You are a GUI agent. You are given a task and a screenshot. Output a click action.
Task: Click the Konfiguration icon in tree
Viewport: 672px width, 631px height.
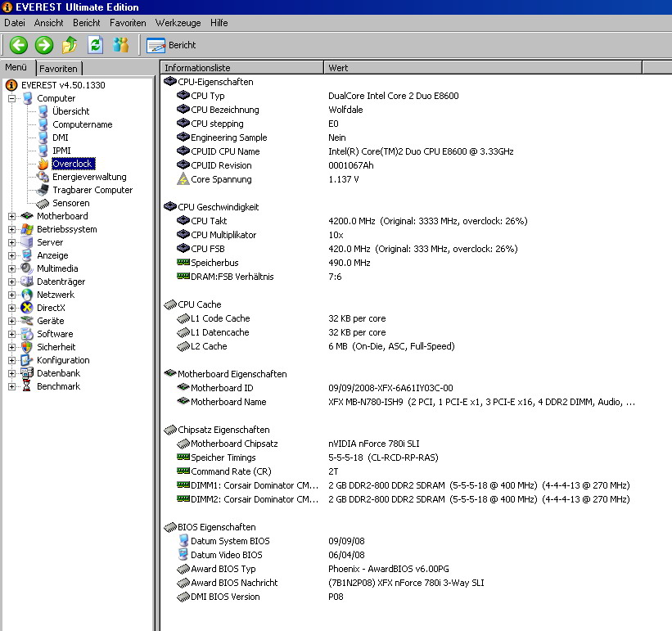[26, 360]
